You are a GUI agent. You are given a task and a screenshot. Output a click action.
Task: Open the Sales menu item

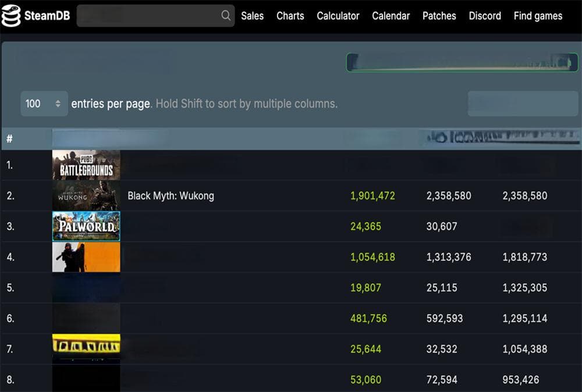click(253, 16)
